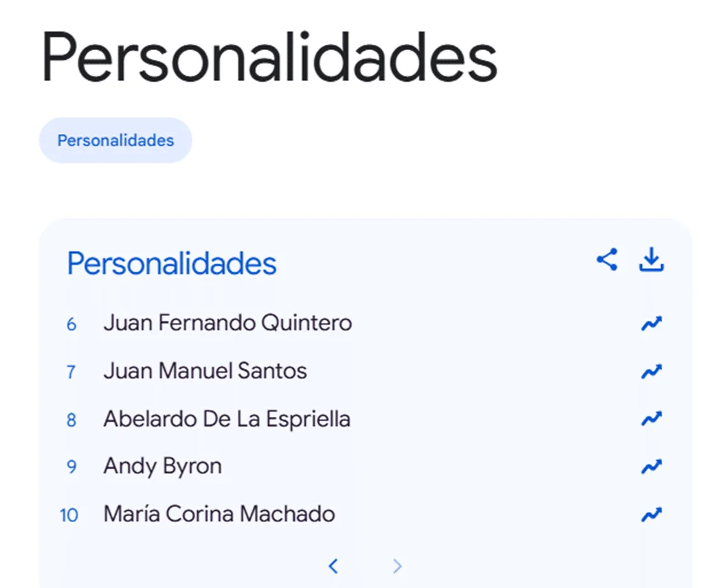This screenshot has height=588, width=705.
Task: Open trend icon for Juan Fernando Quintero
Action: click(x=651, y=324)
